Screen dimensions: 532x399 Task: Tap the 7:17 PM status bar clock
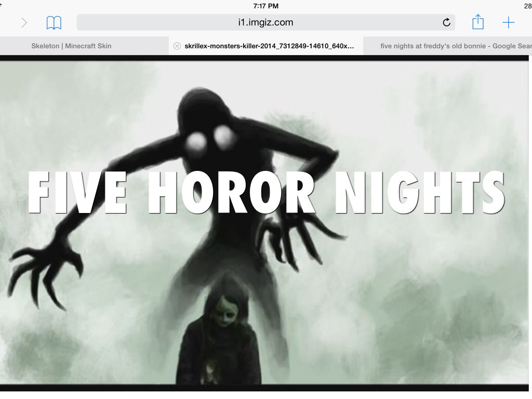coord(266,6)
